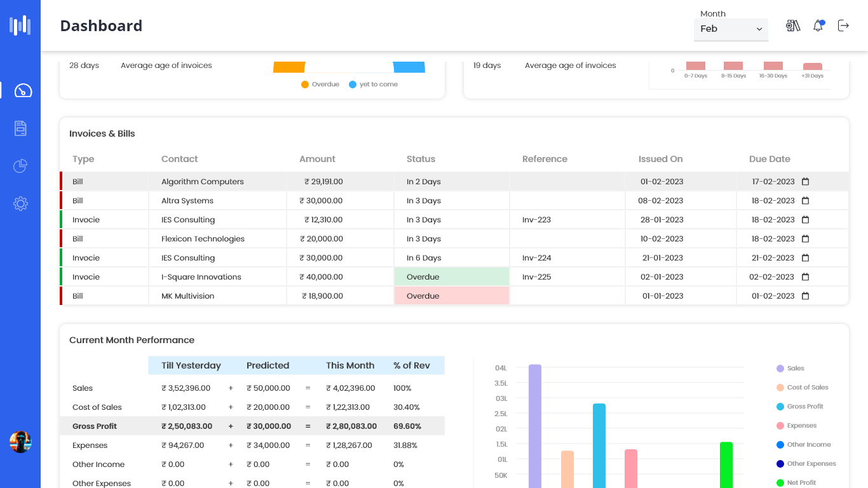Click the library books icon in header
The height and width of the screenshot is (488, 868).
(x=793, y=26)
